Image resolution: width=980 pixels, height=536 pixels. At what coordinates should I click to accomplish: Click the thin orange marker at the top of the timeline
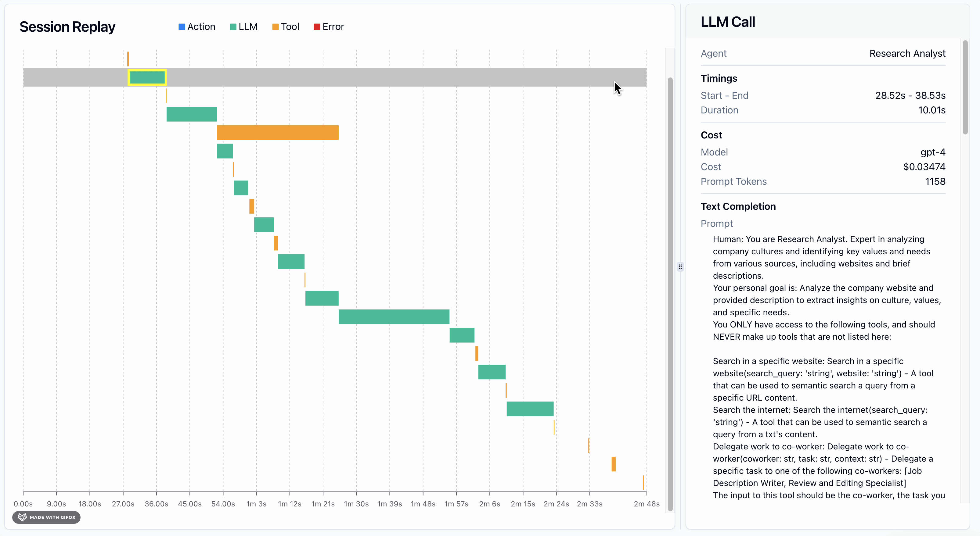click(128, 59)
